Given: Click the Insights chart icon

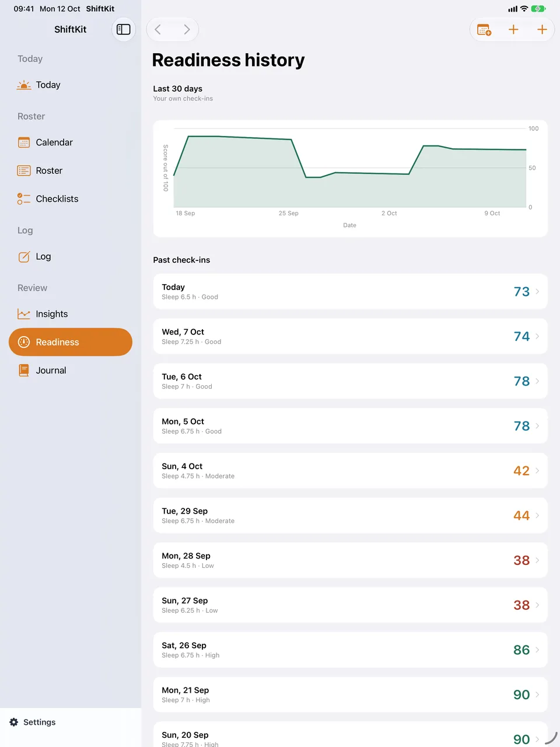Looking at the screenshot, I should tap(24, 314).
